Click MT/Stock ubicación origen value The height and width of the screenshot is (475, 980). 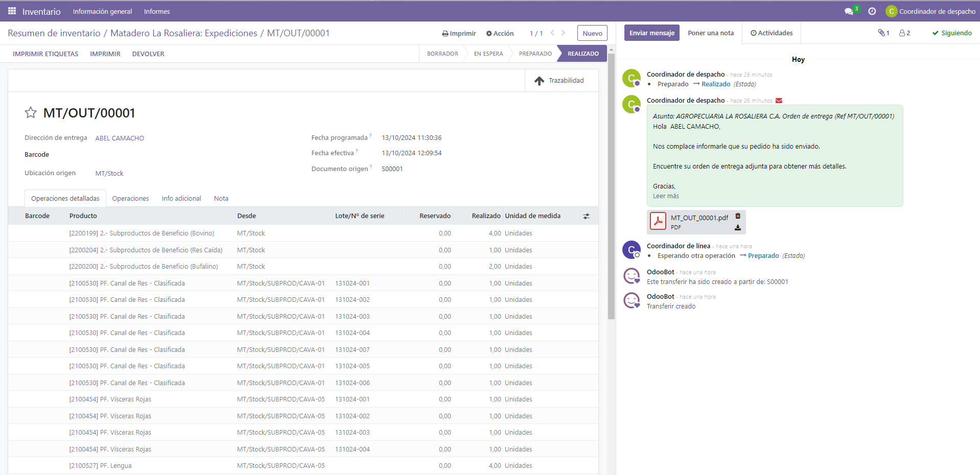click(109, 174)
